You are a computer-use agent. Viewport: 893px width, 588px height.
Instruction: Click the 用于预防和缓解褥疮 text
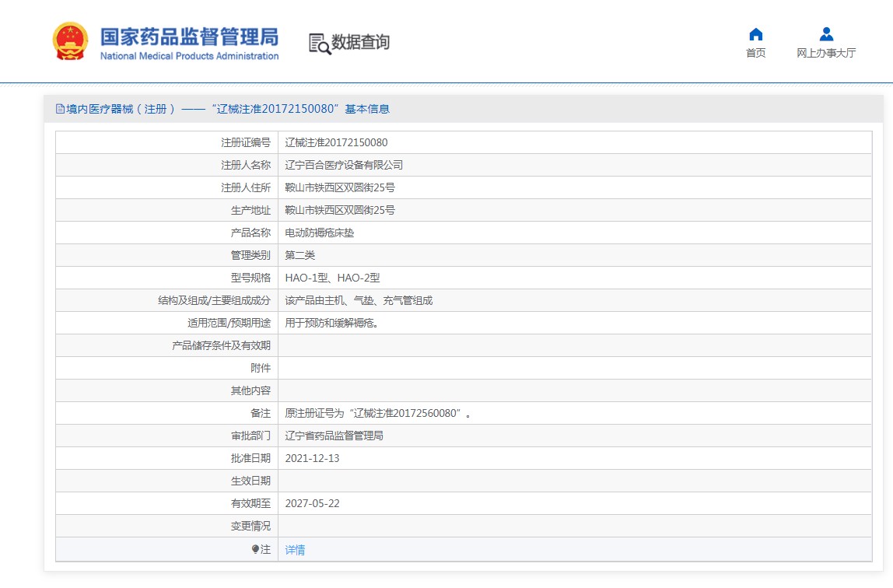tap(331, 323)
